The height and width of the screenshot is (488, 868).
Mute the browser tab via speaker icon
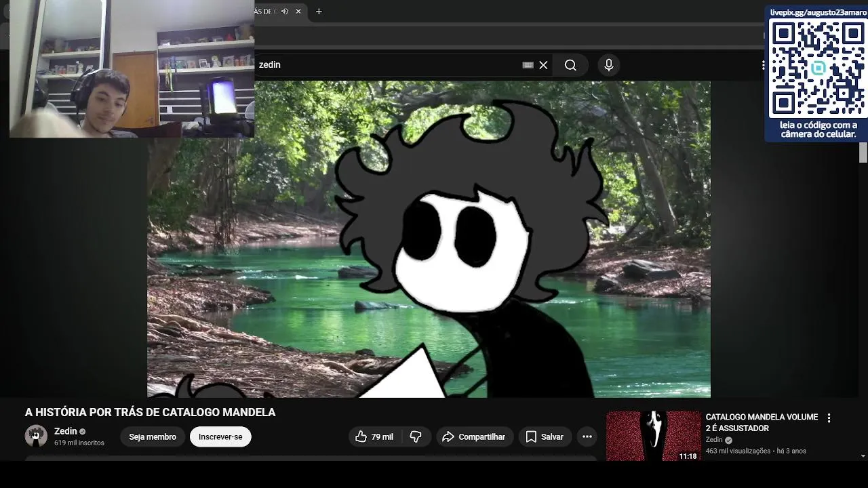[285, 12]
